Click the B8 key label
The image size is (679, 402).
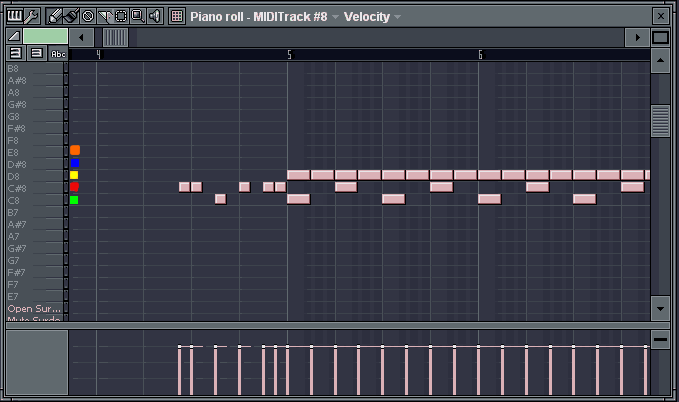(13, 68)
